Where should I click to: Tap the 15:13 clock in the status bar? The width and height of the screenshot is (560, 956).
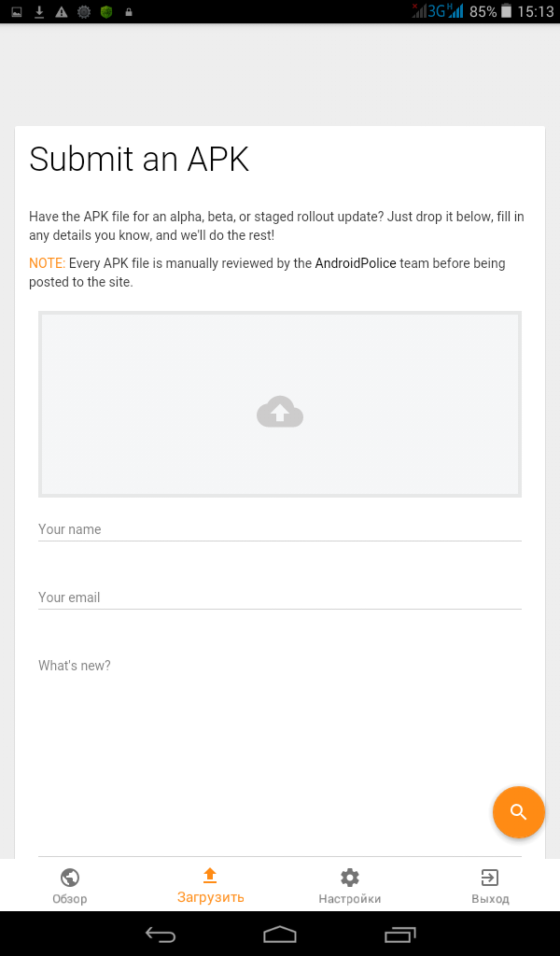click(x=536, y=11)
